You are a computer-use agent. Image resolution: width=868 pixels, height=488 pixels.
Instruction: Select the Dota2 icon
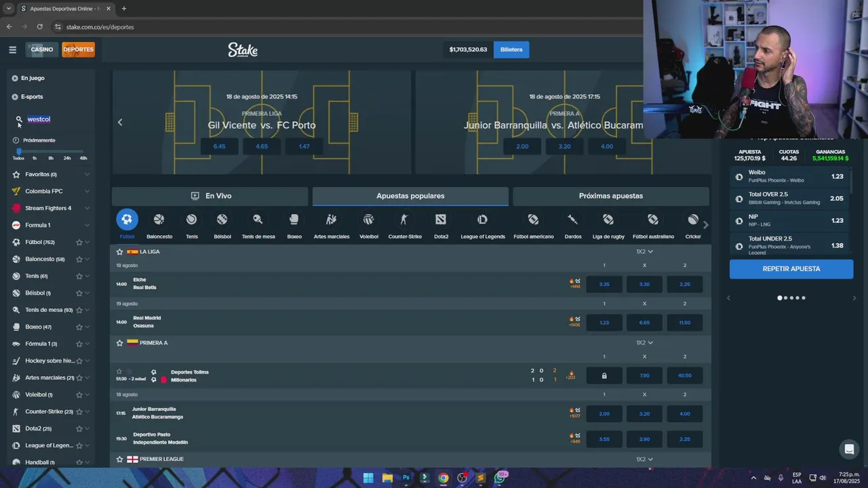[441, 220]
